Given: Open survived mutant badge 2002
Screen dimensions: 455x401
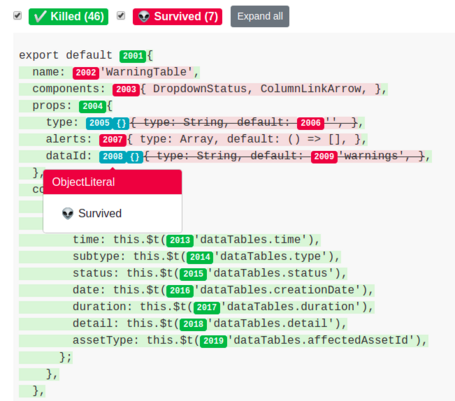Looking at the screenshot, I should click(86, 73).
